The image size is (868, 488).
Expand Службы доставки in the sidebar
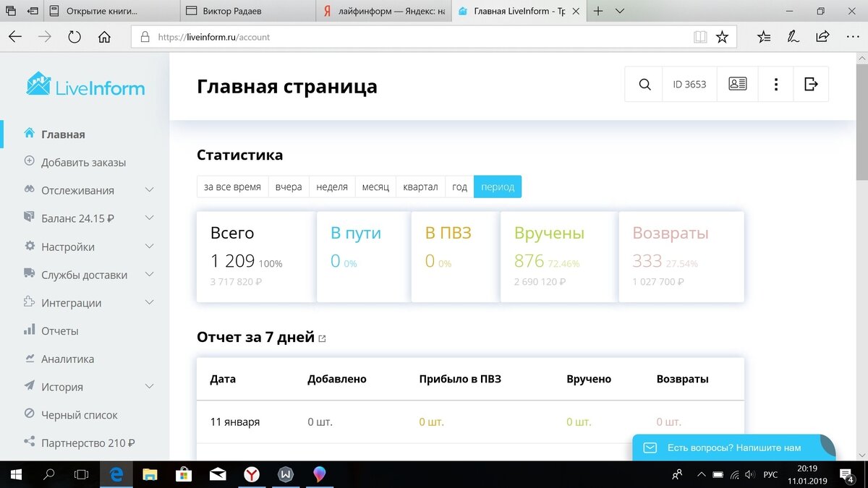pos(149,275)
